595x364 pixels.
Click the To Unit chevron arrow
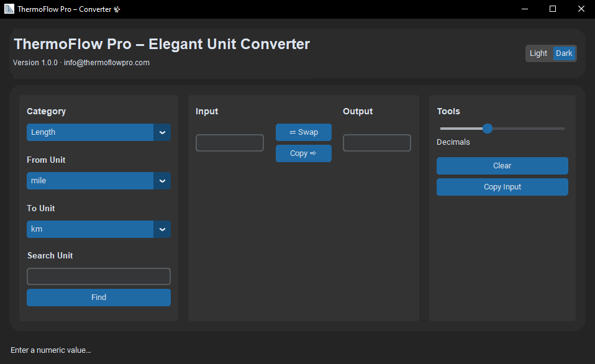162,229
